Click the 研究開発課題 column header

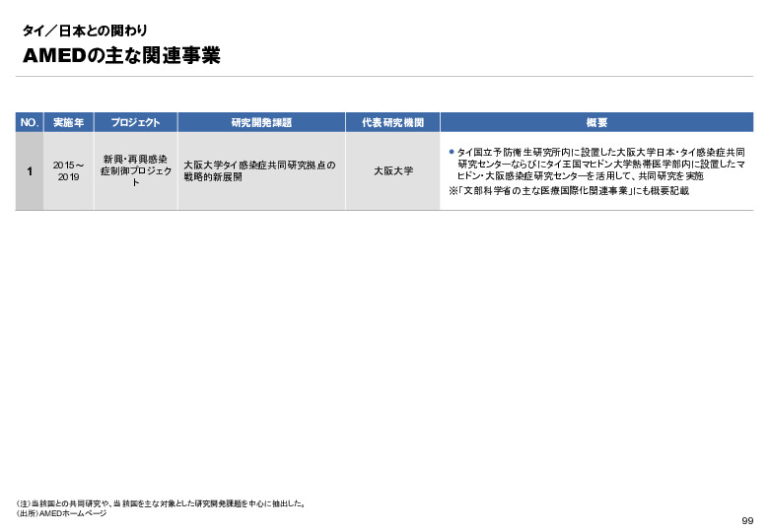[x=261, y=122]
